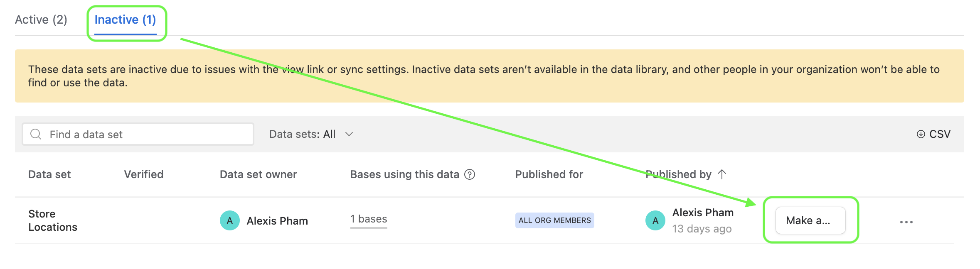Focus the Find a data set field
Image resolution: width=980 pixels, height=269 pixels.
pos(138,134)
